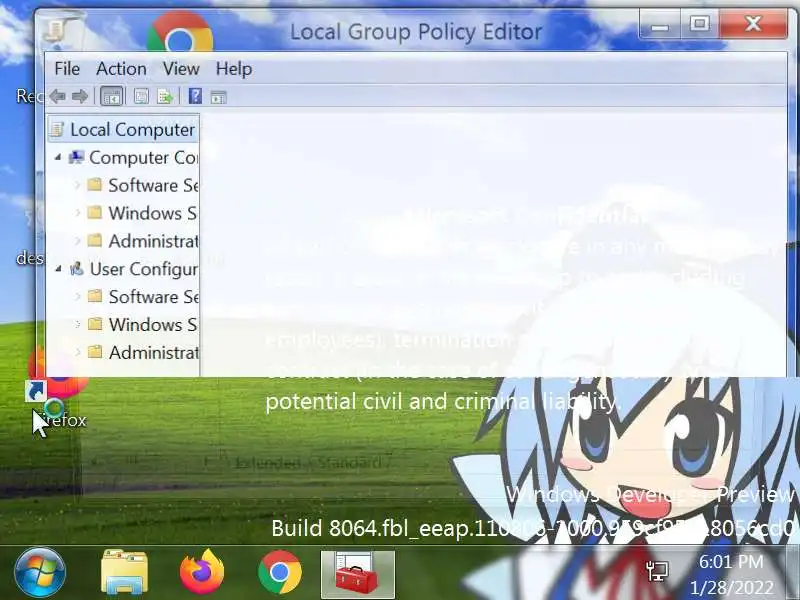Open File Explorer from taskbar
800x600 pixels.
click(x=124, y=572)
